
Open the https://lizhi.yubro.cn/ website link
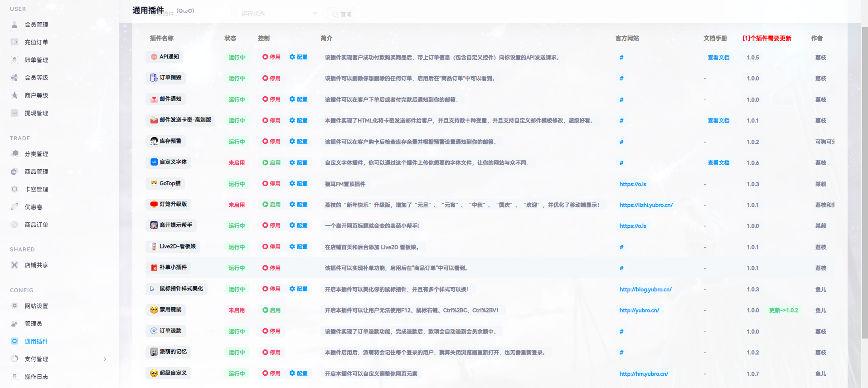tap(646, 205)
